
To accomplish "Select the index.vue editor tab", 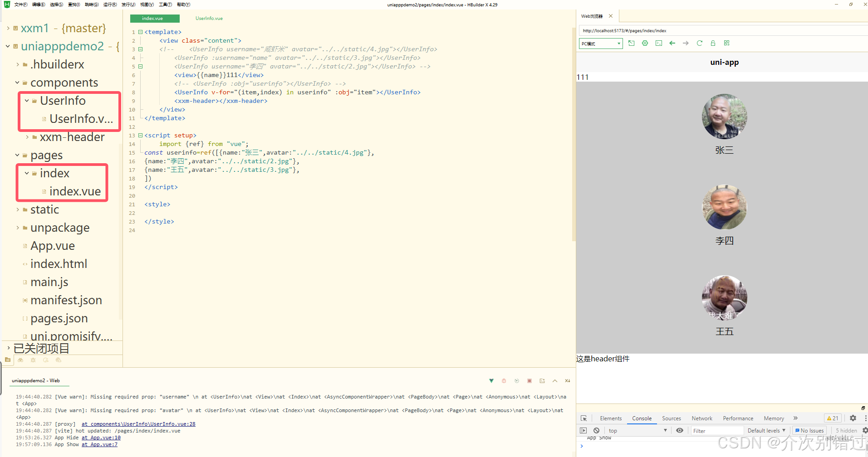I will click(x=155, y=19).
